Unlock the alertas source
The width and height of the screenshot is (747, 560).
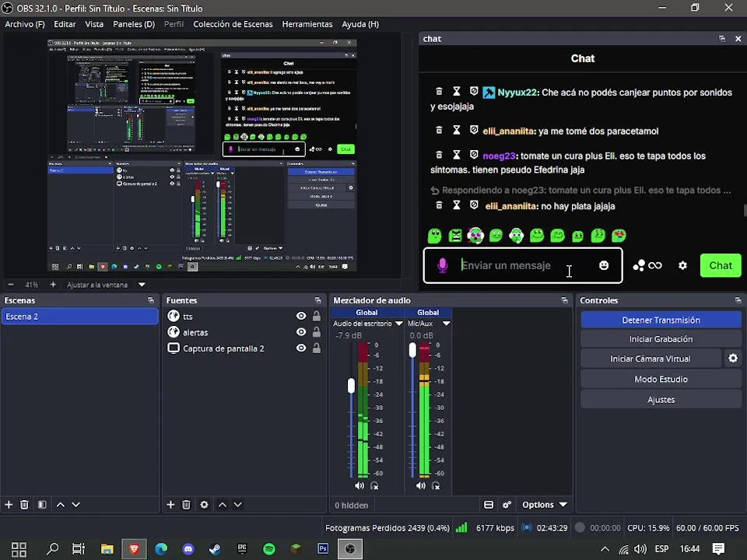click(x=317, y=332)
